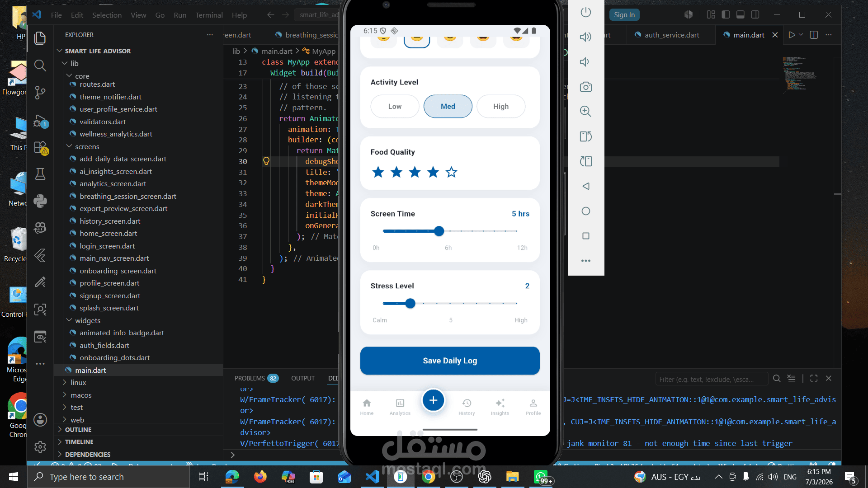The image size is (868, 488).
Task: Tap the Home tab in app navigation
Action: coord(367,407)
